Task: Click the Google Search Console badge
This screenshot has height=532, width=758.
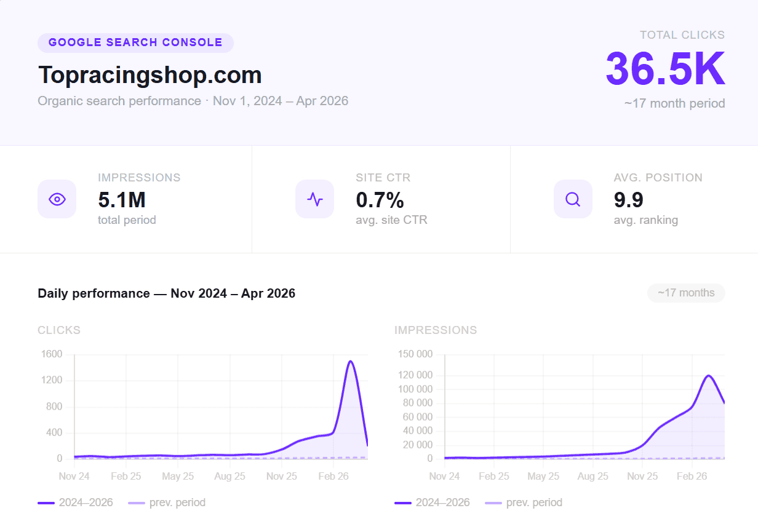Action: coord(135,42)
